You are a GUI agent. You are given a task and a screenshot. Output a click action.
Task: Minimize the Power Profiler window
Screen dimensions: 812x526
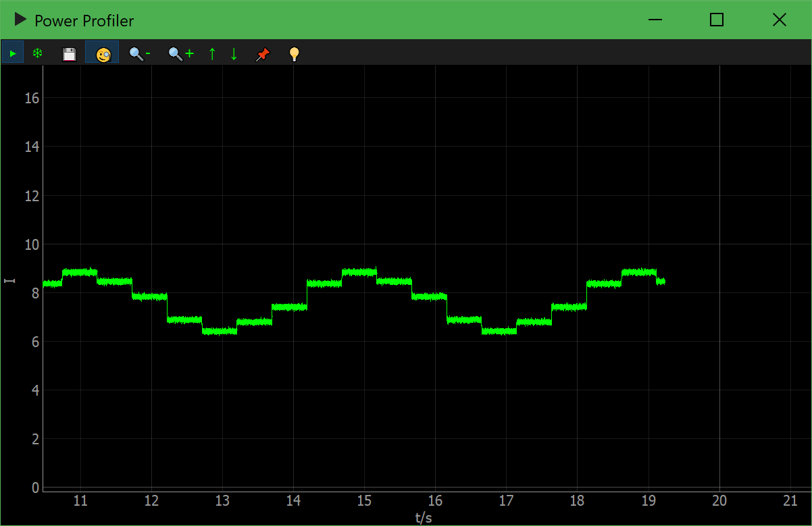coord(655,20)
